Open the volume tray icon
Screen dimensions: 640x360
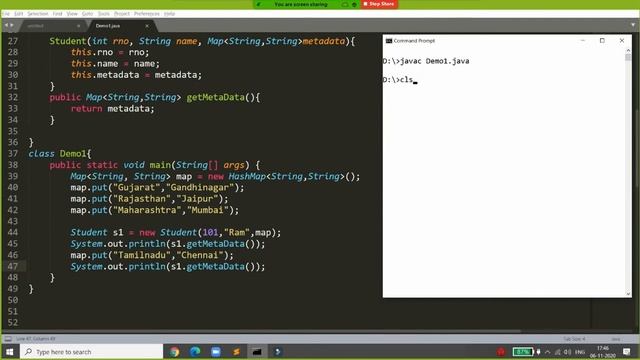(568, 352)
